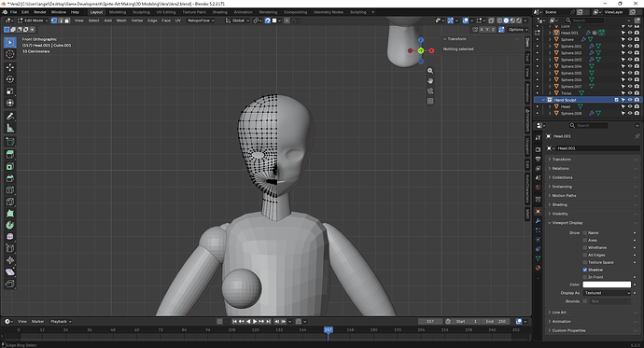Switch to the Sculpting workspace tab
644x348 pixels.
pyautogui.click(x=141, y=12)
